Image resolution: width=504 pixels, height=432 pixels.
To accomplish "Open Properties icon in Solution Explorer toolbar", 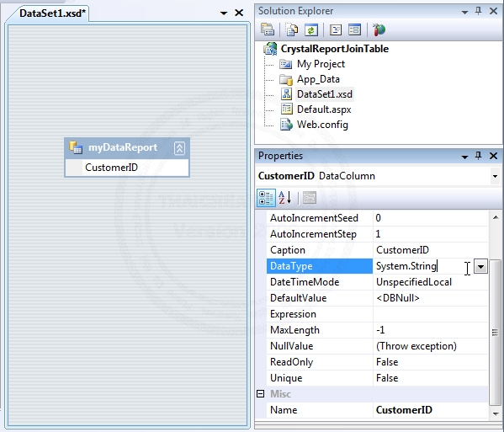I will click(268, 29).
